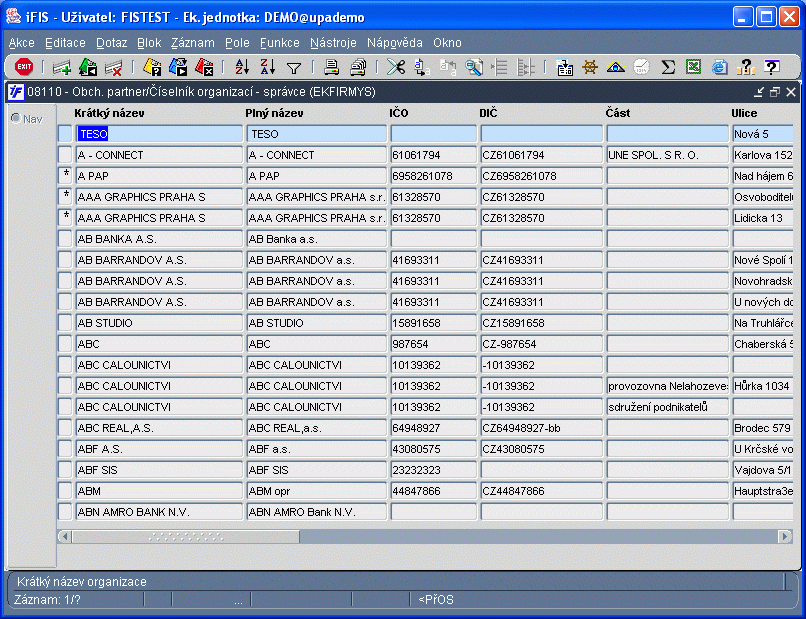Open the Funkce menu

(280, 43)
